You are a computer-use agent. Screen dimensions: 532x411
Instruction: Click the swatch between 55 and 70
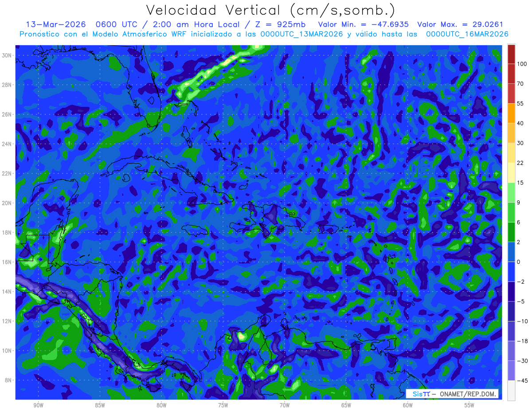tap(511, 94)
